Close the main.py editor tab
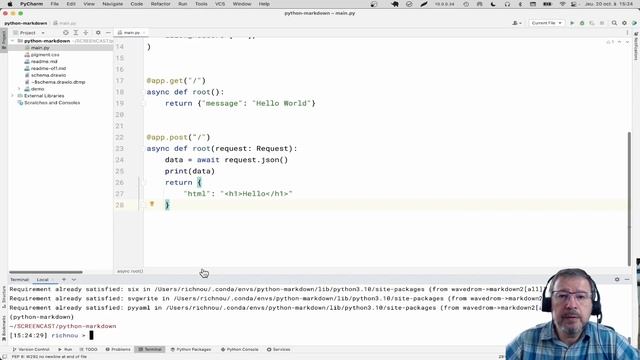Image resolution: width=640 pixels, height=360 pixels. (x=144, y=33)
